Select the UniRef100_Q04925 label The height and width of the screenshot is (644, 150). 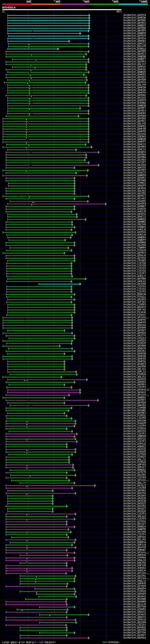pos(135,423)
